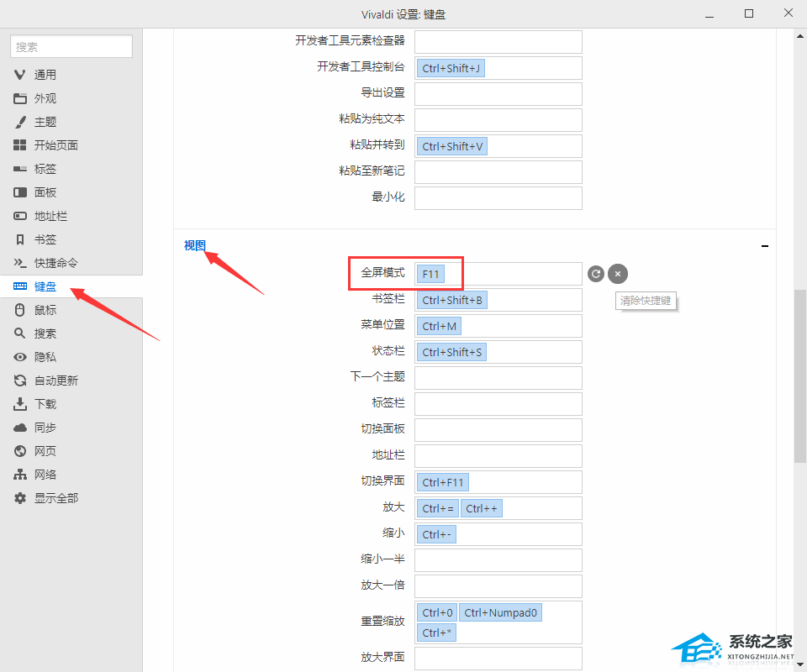
Task: Click the scrollbar down arrow
Action: pos(799,664)
